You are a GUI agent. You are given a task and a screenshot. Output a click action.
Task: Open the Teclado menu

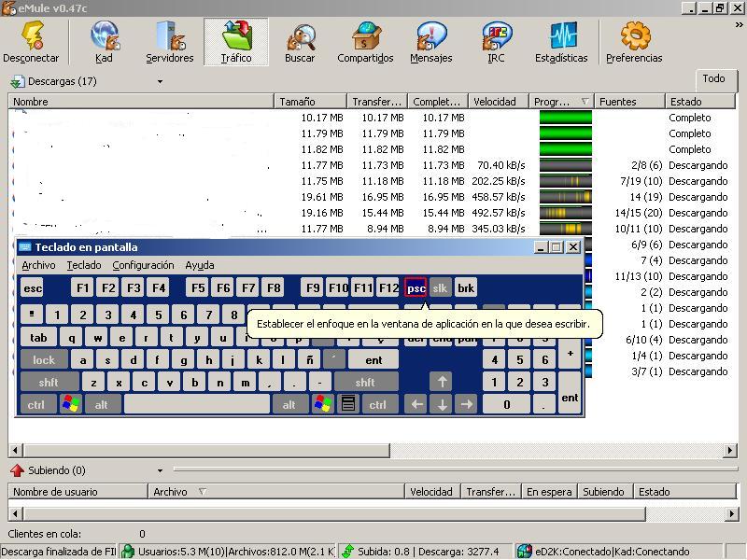[x=84, y=265]
